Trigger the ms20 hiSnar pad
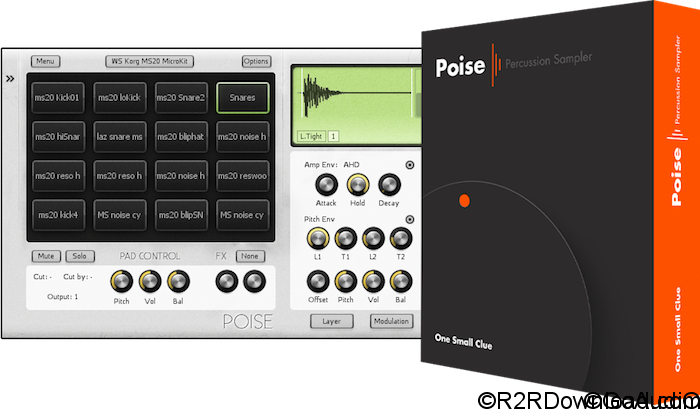 point(58,137)
